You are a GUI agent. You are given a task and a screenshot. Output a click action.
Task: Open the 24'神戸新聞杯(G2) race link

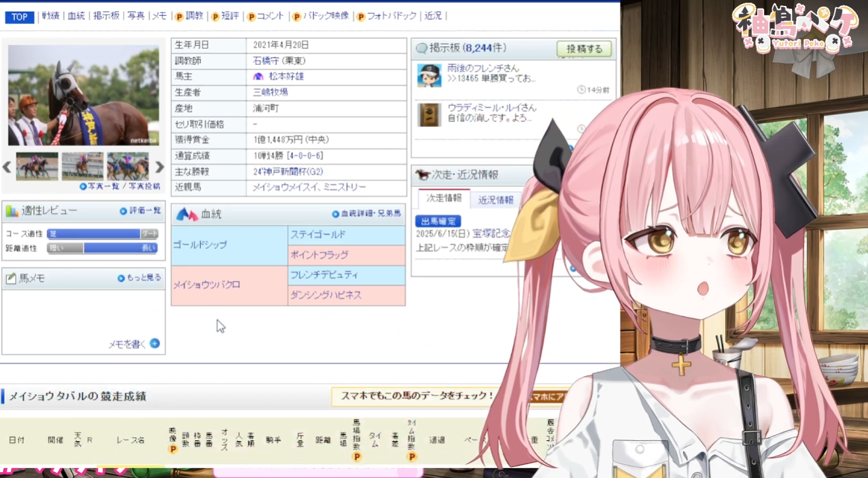pos(288,172)
